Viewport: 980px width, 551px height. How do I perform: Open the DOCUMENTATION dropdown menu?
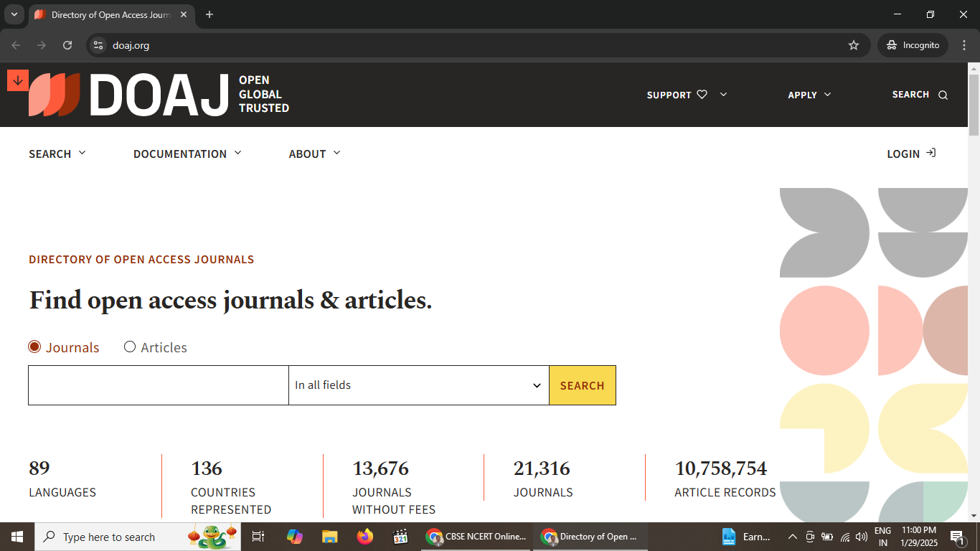tap(188, 154)
